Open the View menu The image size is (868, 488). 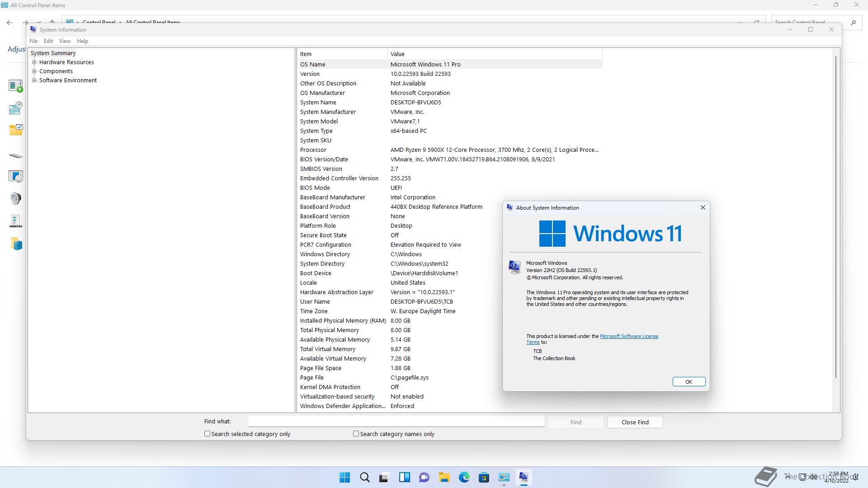coord(65,41)
